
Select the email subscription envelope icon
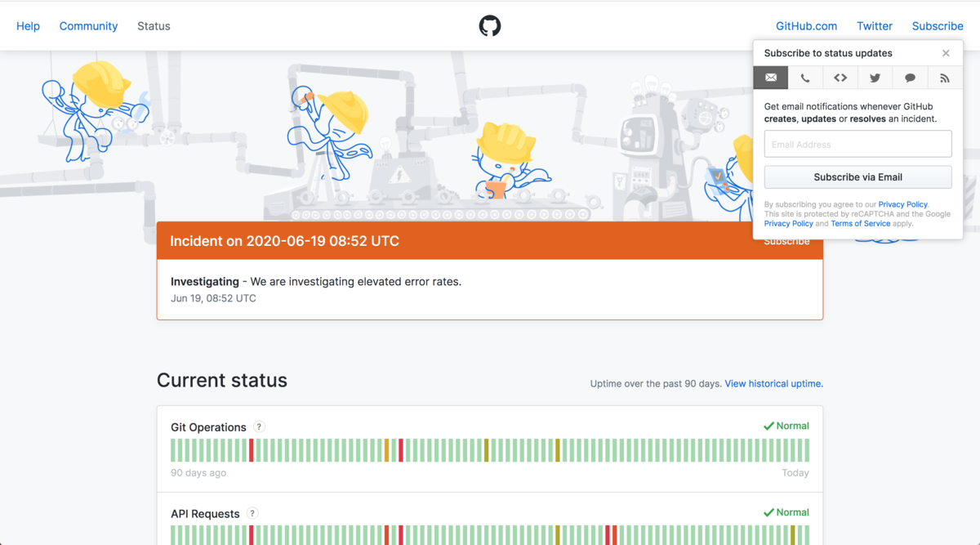point(770,78)
